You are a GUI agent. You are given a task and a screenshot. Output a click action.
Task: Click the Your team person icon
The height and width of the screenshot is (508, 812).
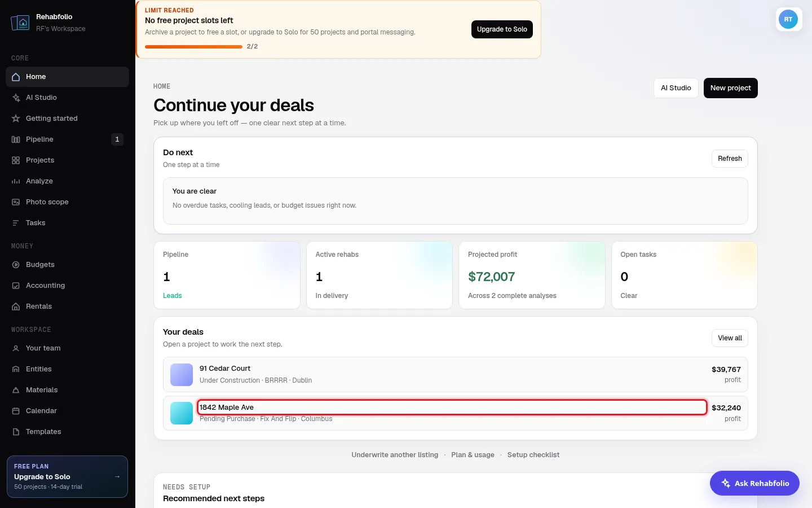pos(16,348)
